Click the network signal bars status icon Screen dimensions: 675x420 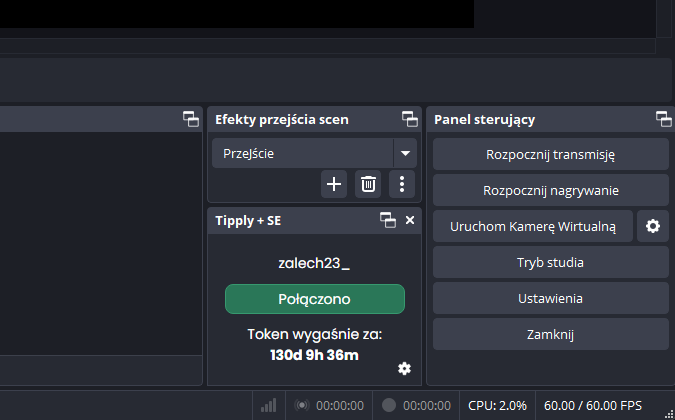[x=269, y=405]
